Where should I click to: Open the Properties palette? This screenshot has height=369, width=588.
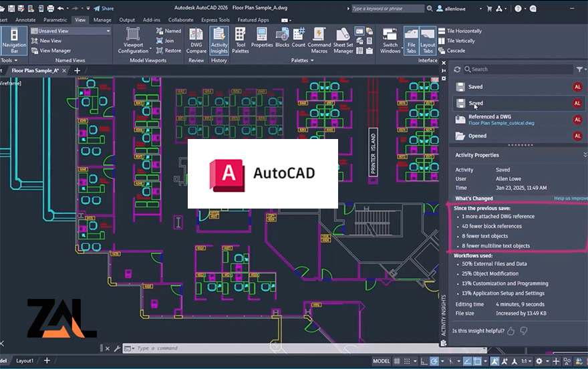pos(262,40)
